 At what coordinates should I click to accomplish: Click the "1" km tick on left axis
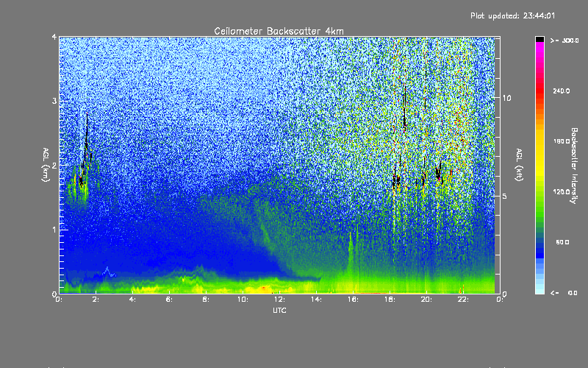click(x=54, y=230)
